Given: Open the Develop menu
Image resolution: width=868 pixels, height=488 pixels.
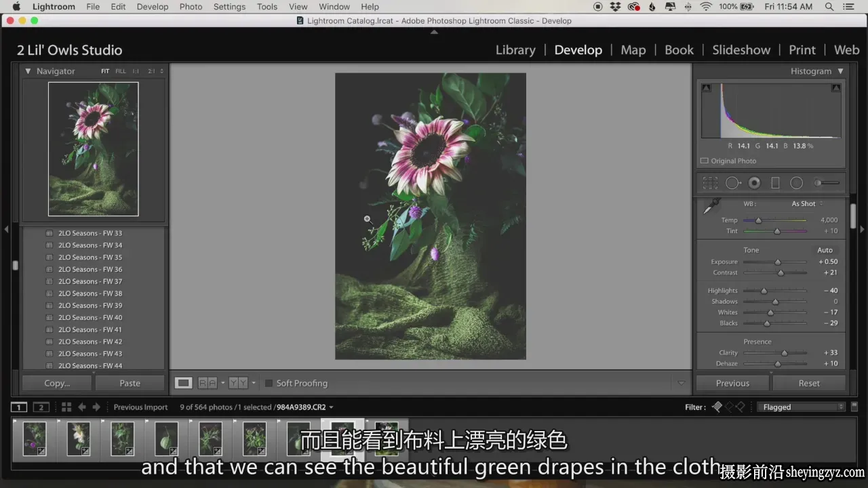Looking at the screenshot, I should coord(153,7).
